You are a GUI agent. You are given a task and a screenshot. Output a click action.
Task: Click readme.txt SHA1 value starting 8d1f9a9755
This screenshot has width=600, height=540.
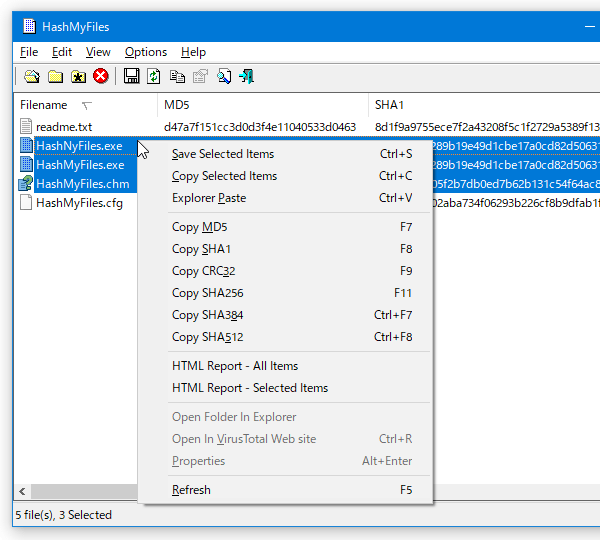[x=487, y=127]
